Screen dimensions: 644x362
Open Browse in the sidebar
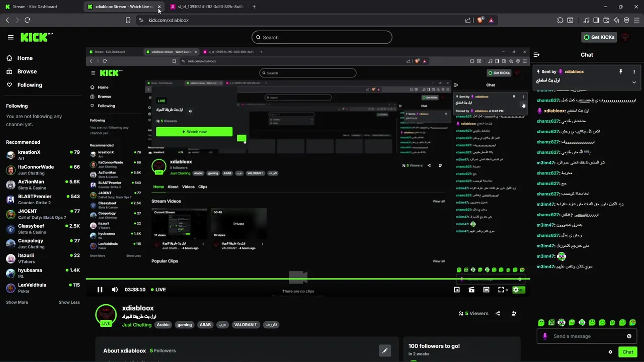[x=22, y=71]
